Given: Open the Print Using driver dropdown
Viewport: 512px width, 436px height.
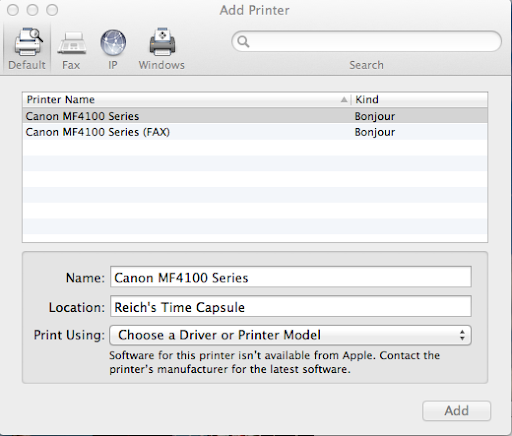Looking at the screenshot, I should (290, 335).
